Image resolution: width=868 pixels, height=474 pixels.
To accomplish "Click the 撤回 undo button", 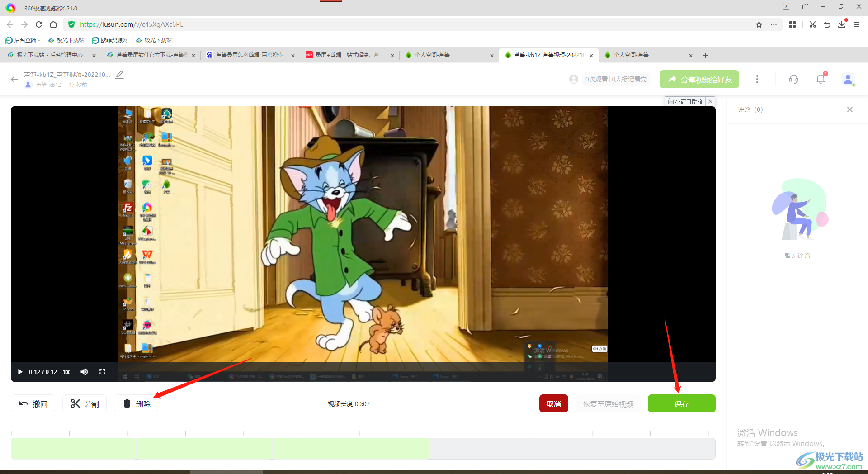I will [33, 403].
